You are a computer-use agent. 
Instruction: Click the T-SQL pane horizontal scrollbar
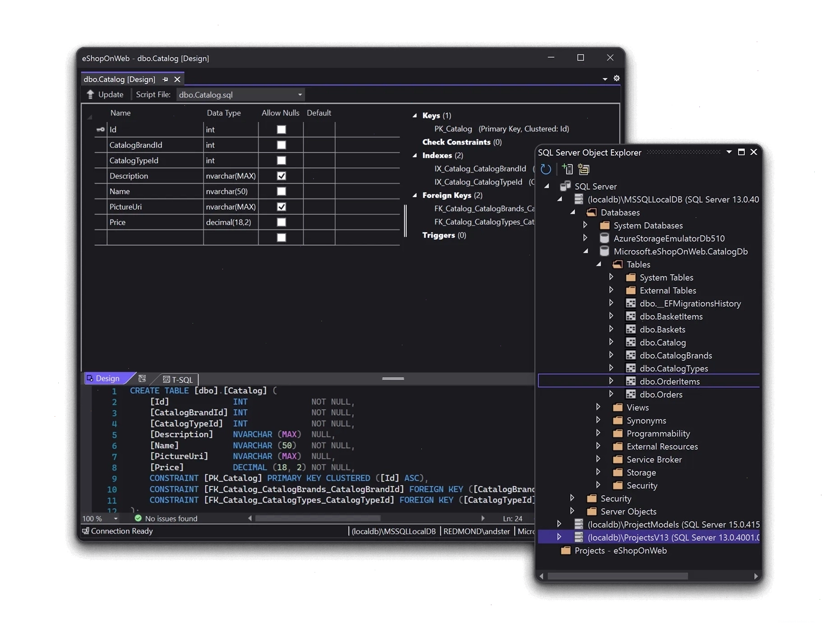click(317, 518)
